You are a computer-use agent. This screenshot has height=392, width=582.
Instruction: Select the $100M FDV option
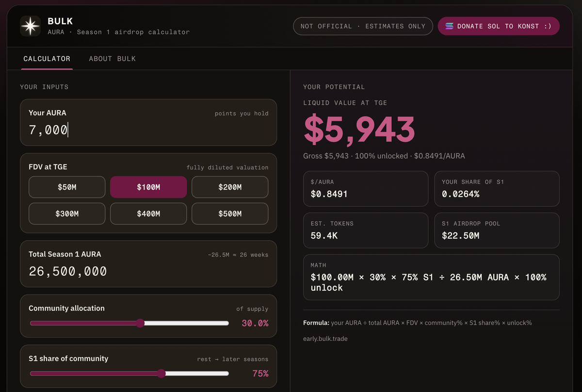click(148, 187)
